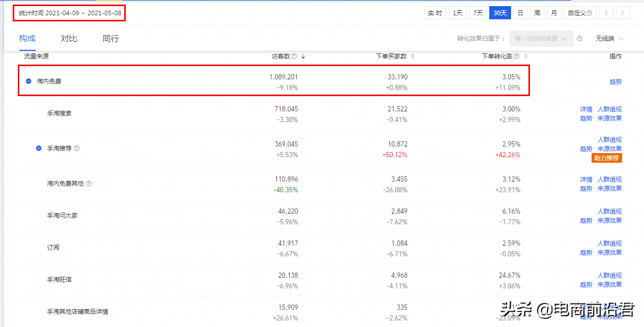Click help icon beside 淘内免费其他
Image resolution: width=644 pixels, height=327 pixels.
coord(89,184)
